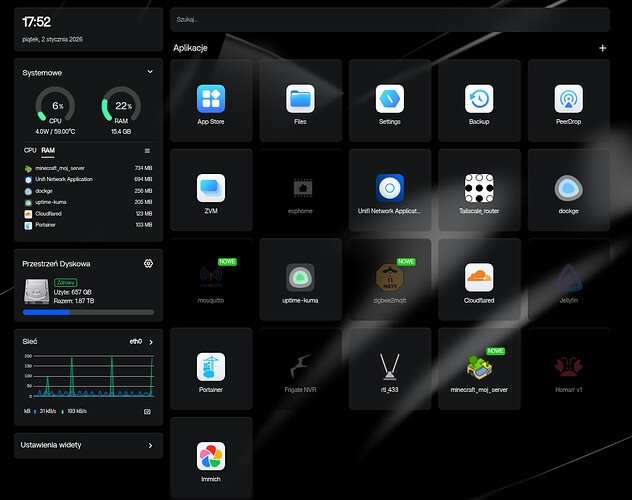Select the RAM tab in Systemowe
632x500 pixels.
pos(48,151)
